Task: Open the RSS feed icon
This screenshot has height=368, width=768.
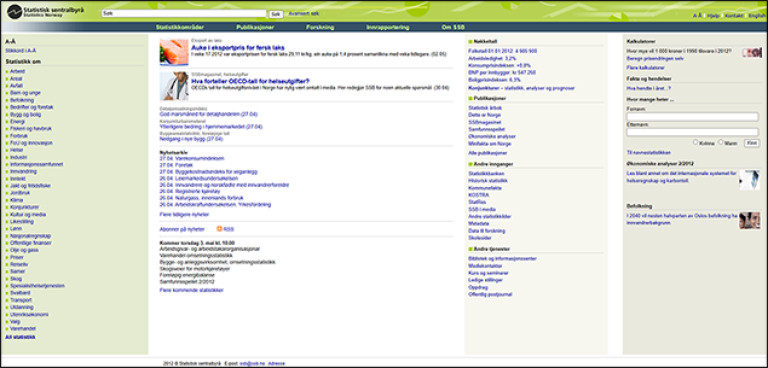Action: point(219,229)
